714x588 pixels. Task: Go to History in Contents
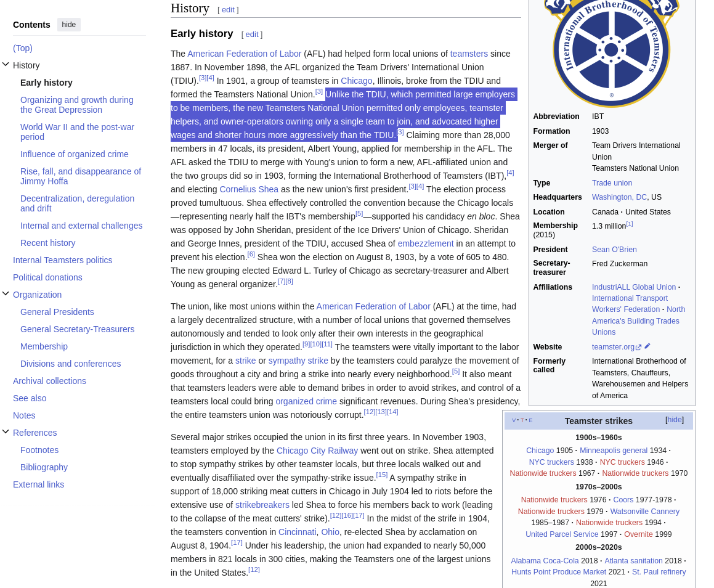coord(26,65)
